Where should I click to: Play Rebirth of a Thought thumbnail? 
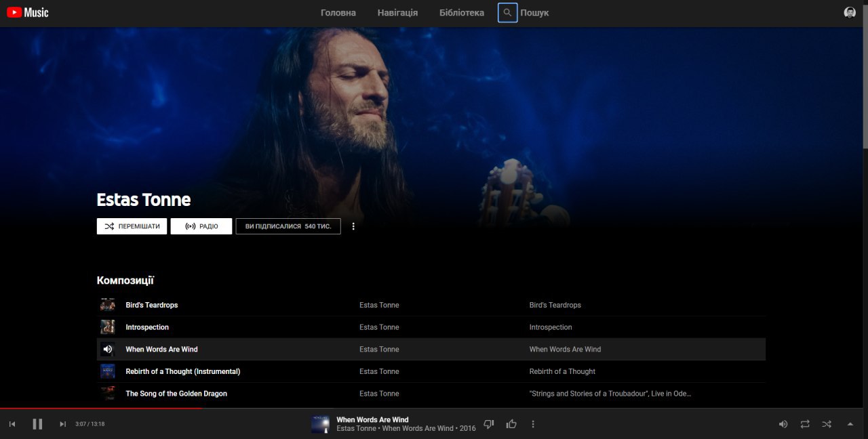pyautogui.click(x=107, y=371)
